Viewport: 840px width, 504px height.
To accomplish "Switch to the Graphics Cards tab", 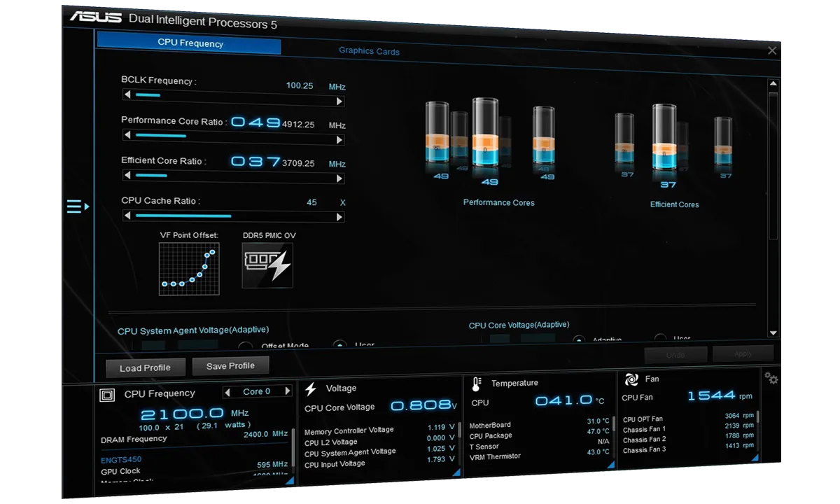I will 369,51.
